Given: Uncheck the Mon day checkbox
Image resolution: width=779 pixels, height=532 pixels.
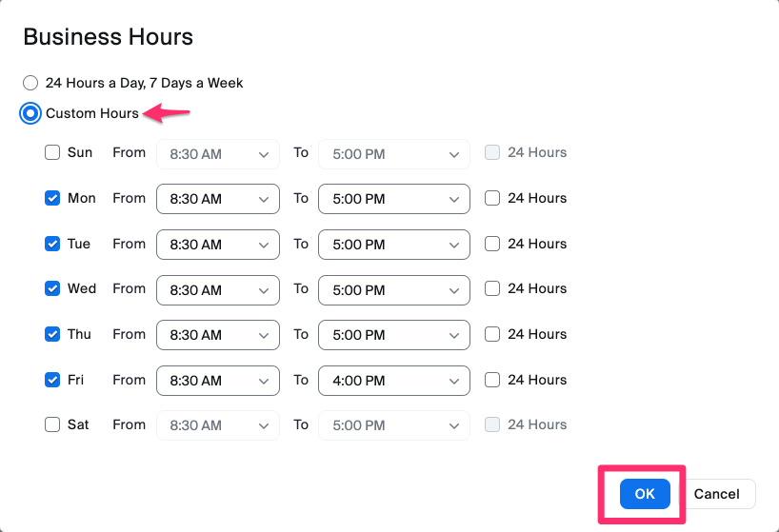Looking at the screenshot, I should click(x=52, y=198).
